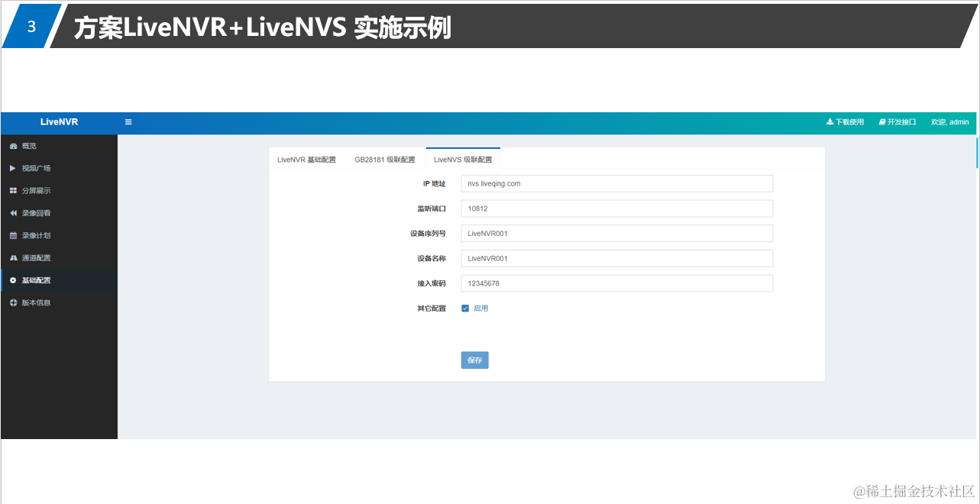The image size is (980, 504).
Task: Toggle the 启用 checkbox
Action: coord(465,309)
